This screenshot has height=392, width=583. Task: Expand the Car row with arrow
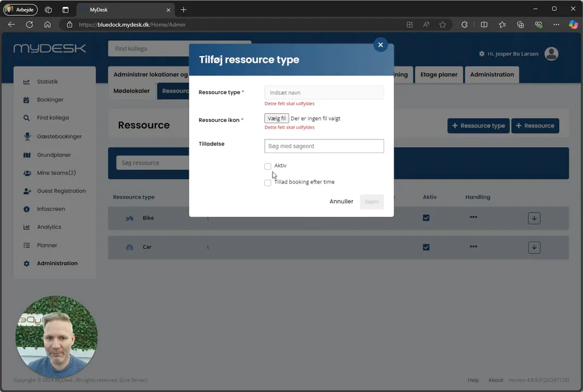point(534,248)
